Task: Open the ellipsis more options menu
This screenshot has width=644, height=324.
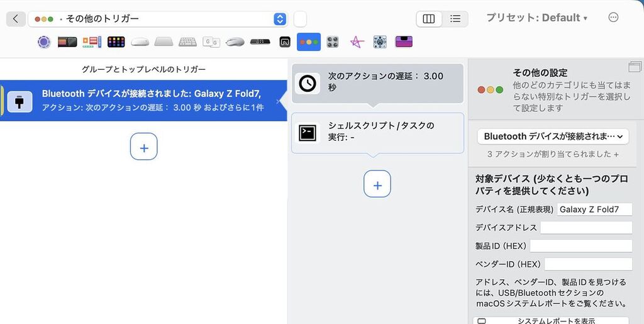Action: (614, 18)
